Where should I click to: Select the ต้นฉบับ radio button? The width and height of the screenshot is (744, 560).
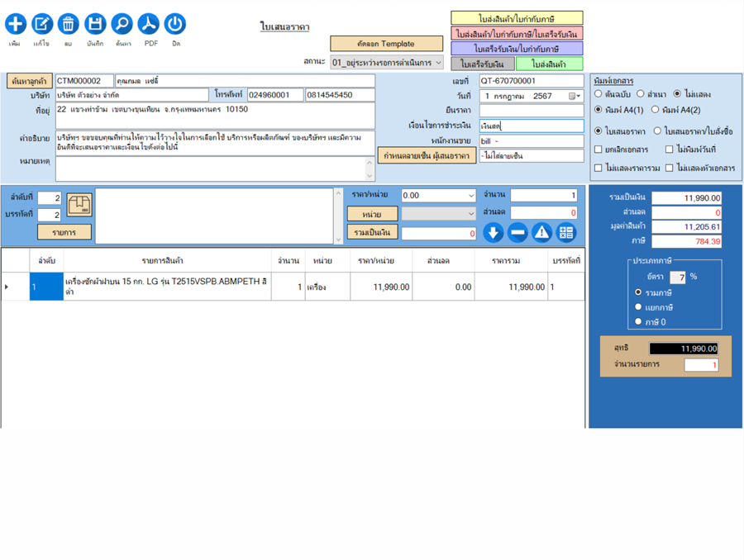(x=599, y=94)
